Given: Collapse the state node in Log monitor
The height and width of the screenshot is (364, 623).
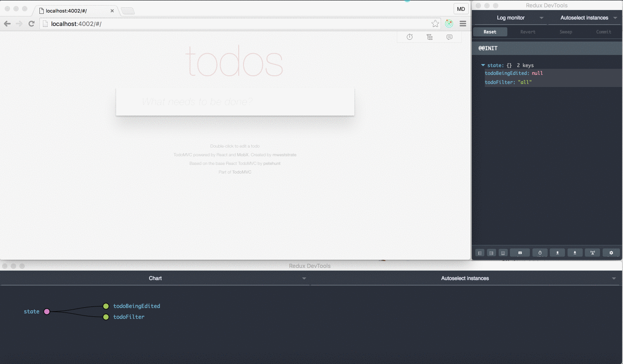Looking at the screenshot, I should pos(483,65).
